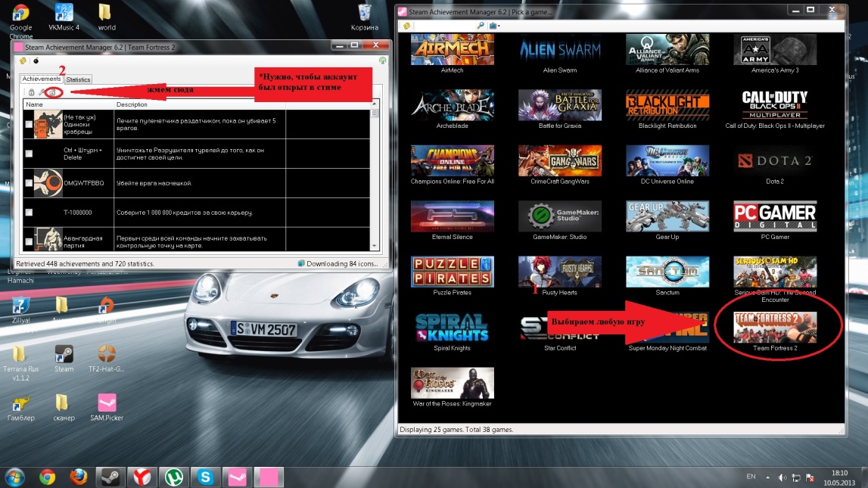Select the SAM.Picker desktop icon
This screenshot has width=868, height=488.
107,407
